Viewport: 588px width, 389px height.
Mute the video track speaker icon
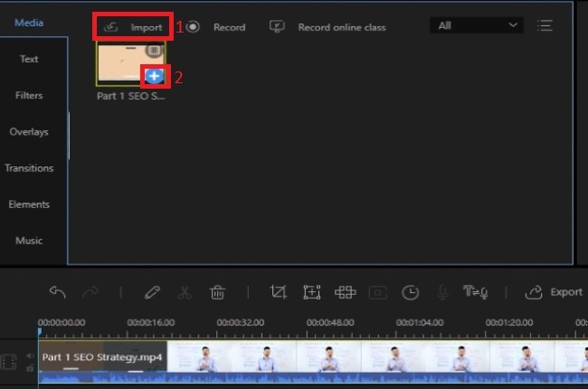[30, 356]
